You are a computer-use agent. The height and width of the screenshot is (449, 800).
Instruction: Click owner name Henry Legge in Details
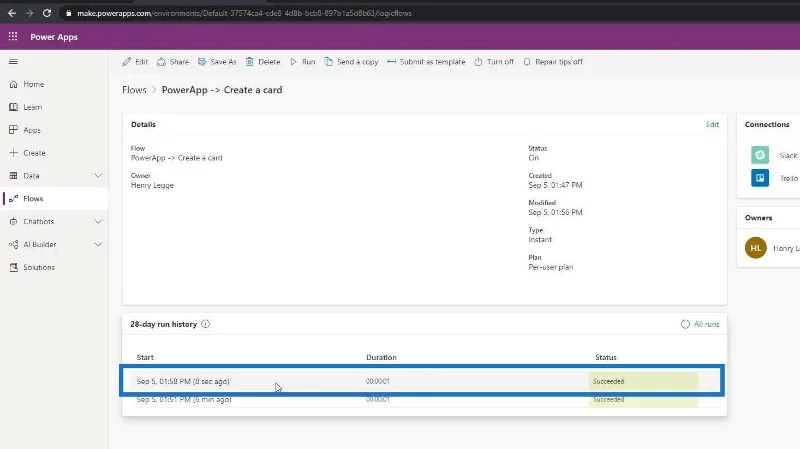coord(153,185)
